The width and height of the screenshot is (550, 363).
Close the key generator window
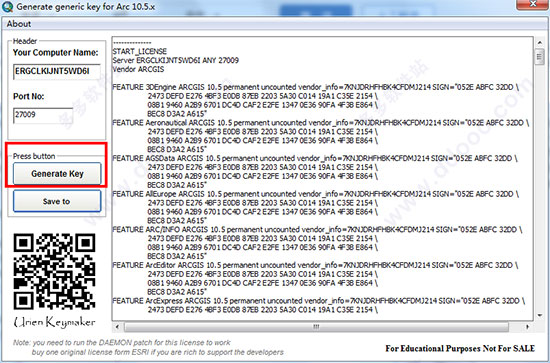[532, 4]
